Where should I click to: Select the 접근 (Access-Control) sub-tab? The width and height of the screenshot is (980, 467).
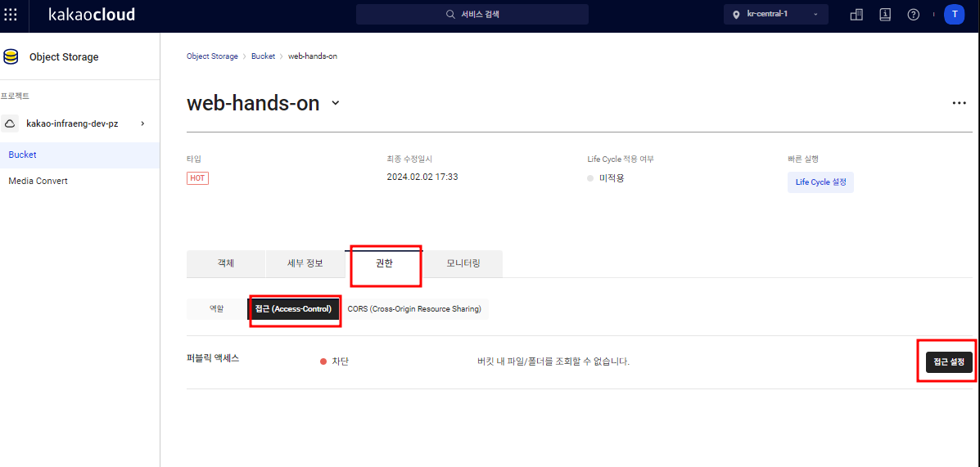293,308
